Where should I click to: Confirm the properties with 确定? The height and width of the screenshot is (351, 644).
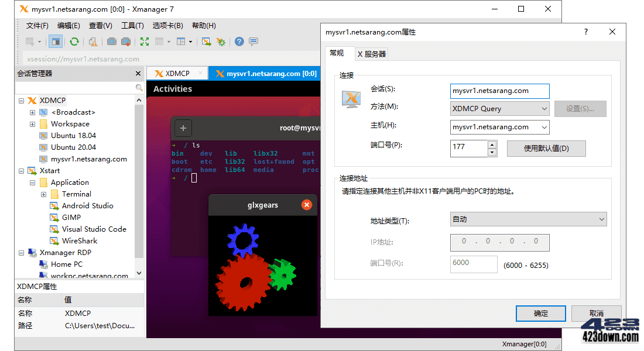click(x=540, y=313)
